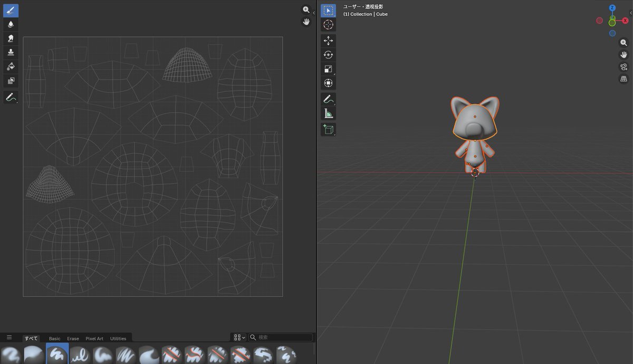Select the highlighted active brush thumbnail

pos(57,353)
